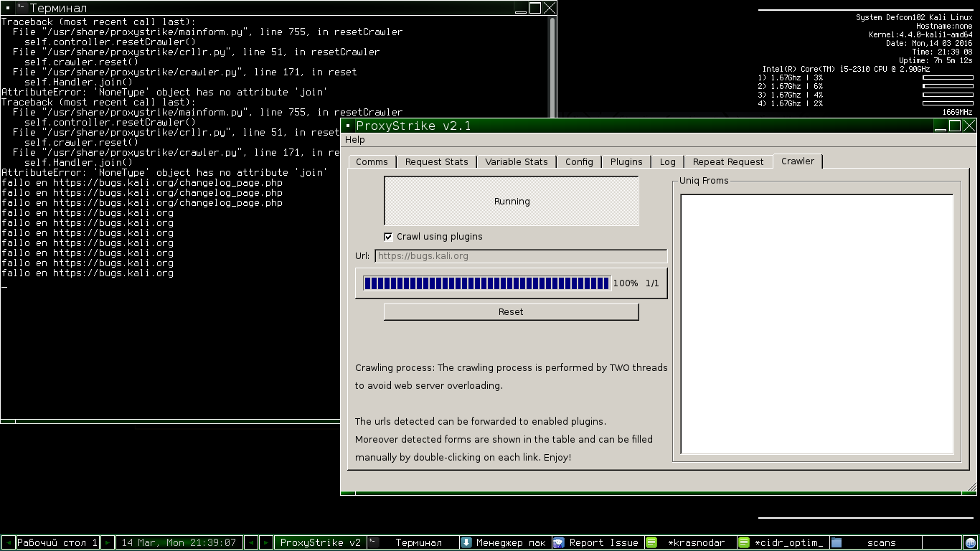Switch to previous desktop via left arrow

pyautogui.click(x=8, y=543)
